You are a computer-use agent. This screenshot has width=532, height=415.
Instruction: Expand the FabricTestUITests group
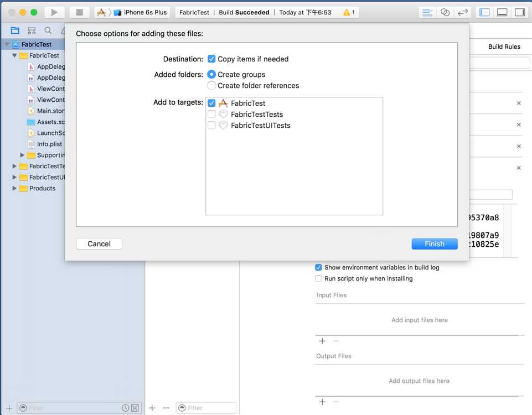tap(14, 177)
